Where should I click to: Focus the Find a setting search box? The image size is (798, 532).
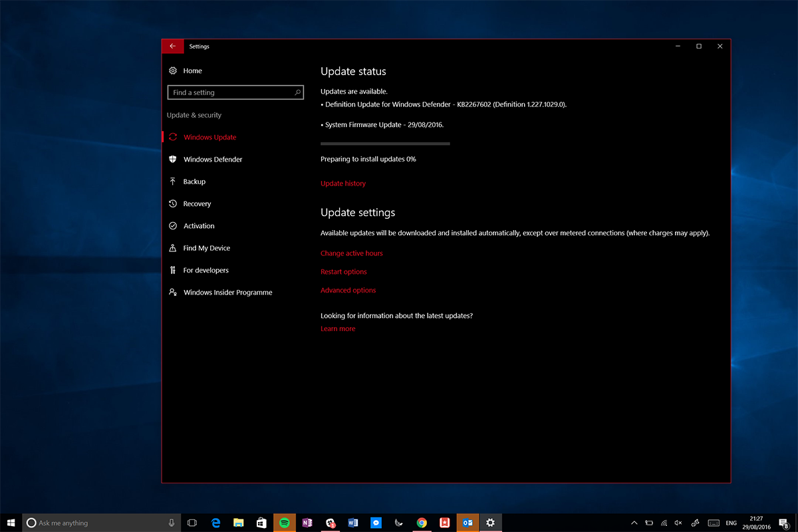tap(236, 92)
